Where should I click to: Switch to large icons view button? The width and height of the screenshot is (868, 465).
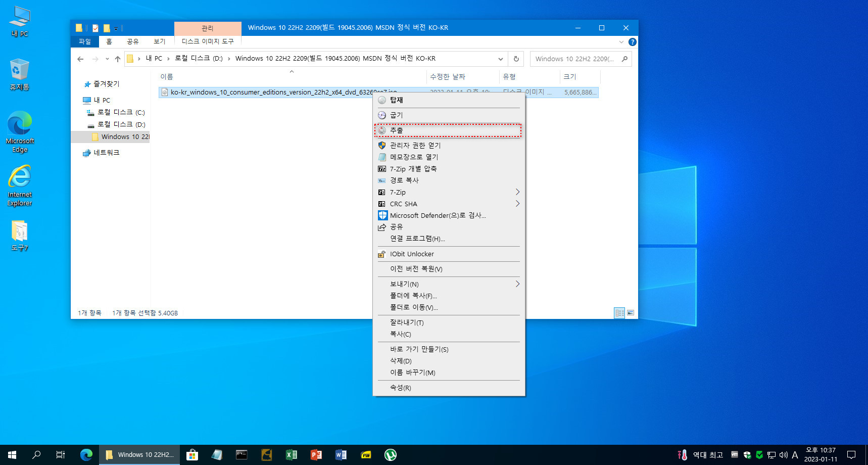pos(631,313)
